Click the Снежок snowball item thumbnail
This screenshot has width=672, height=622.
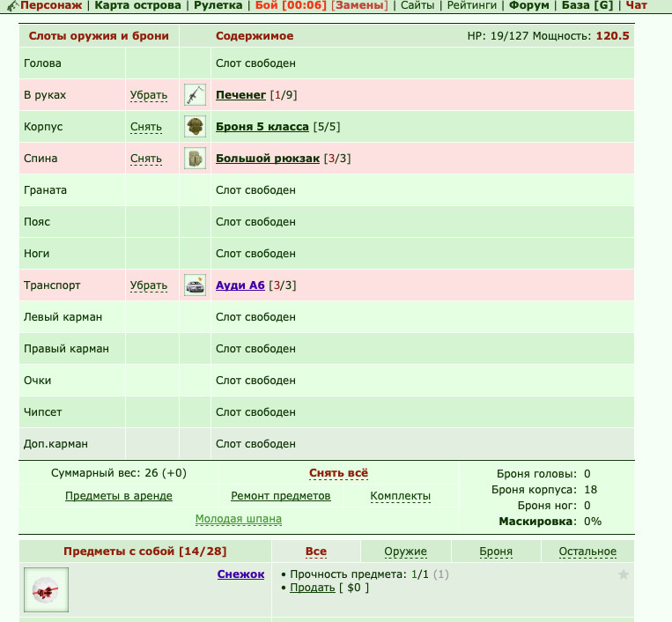coord(47,590)
